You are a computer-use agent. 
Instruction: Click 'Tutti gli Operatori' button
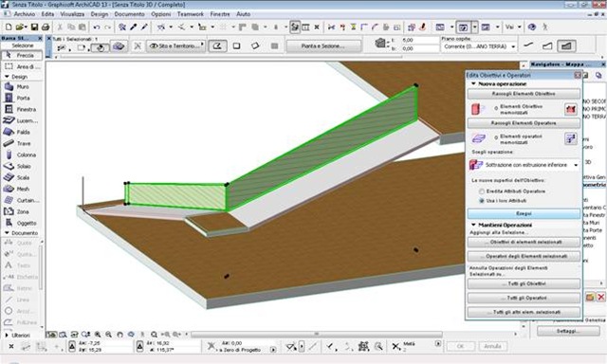(524, 298)
